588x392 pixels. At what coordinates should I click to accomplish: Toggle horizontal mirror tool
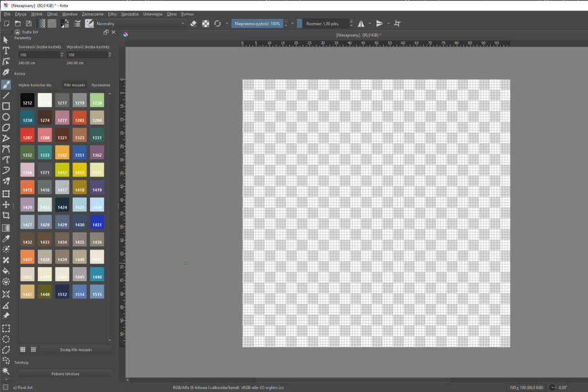click(x=361, y=24)
